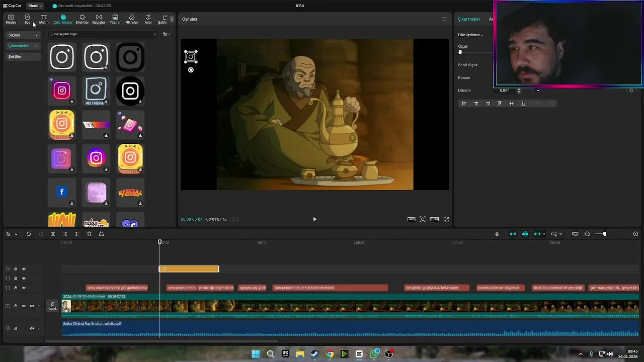Viewport: 644px width, 362px height.
Task: Mute the main video track
Action: point(32,306)
